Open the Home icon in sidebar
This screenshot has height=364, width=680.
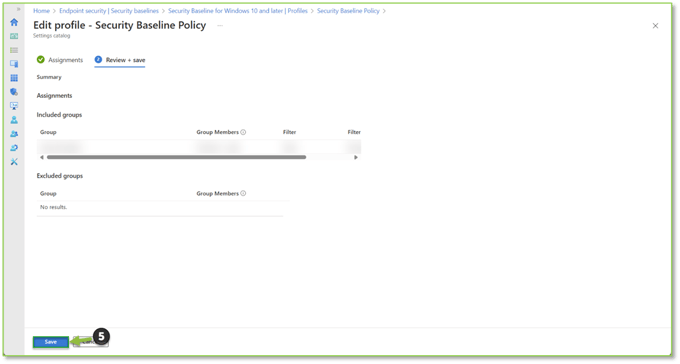pyautogui.click(x=14, y=22)
